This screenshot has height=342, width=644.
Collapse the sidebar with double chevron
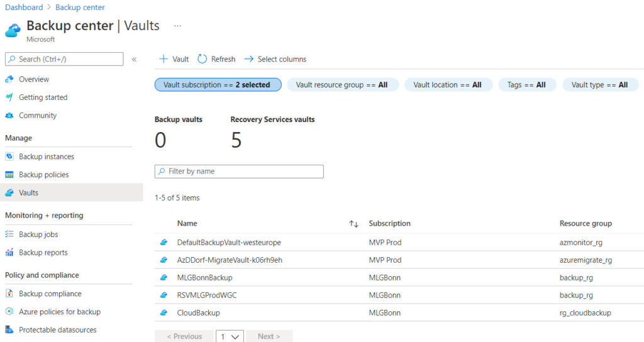pyautogui.click(x=134, y=59)
